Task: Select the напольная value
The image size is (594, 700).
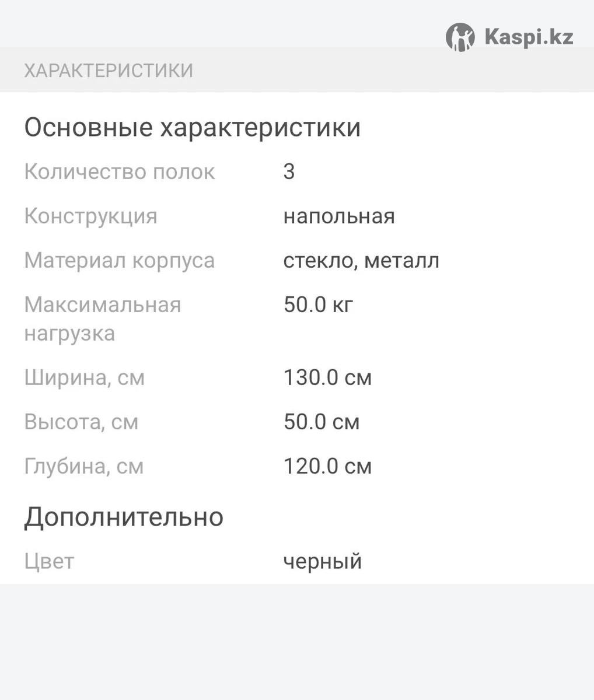Action: [x=339, y=216]
